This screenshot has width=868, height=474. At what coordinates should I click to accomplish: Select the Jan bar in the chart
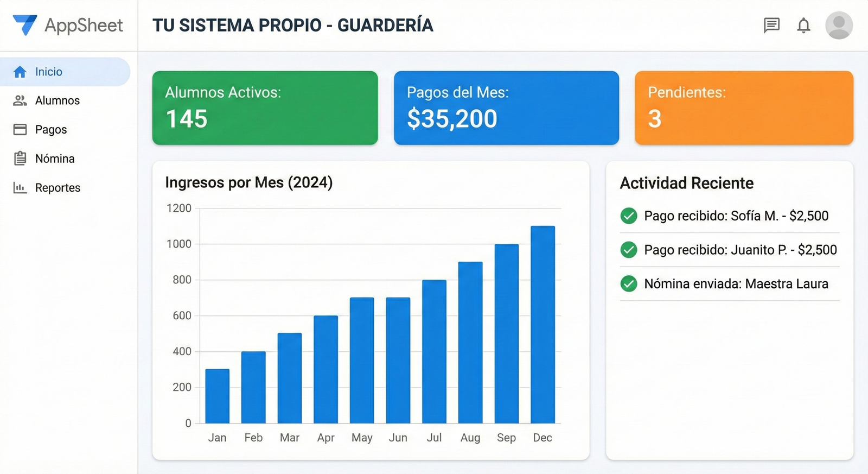[x=217, y=396]
